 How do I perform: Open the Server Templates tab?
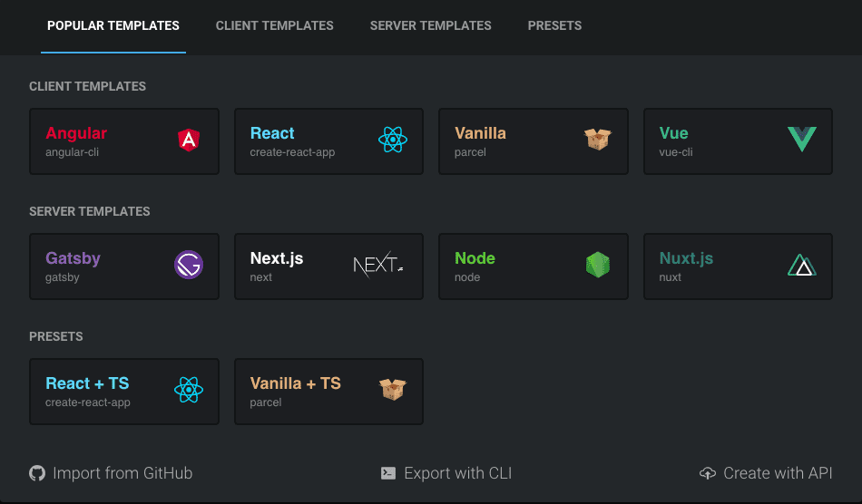pos(430,25)
